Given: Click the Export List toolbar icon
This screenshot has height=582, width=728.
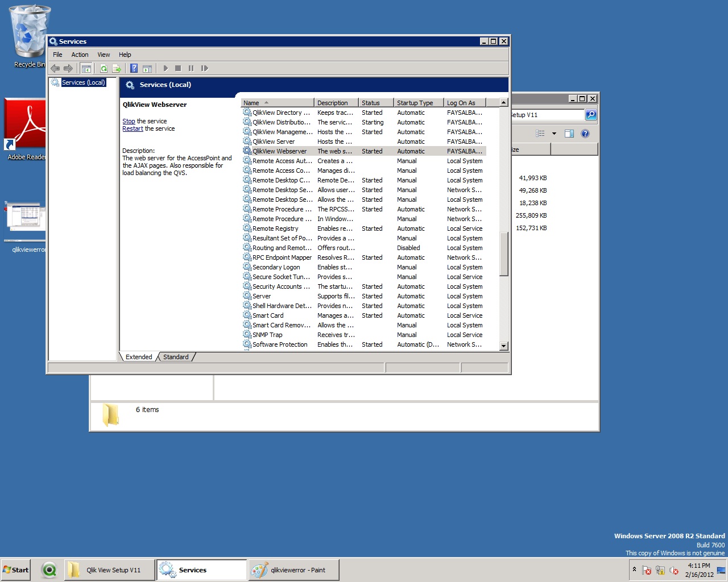Looking at the screenshot, I should point(117,68).
